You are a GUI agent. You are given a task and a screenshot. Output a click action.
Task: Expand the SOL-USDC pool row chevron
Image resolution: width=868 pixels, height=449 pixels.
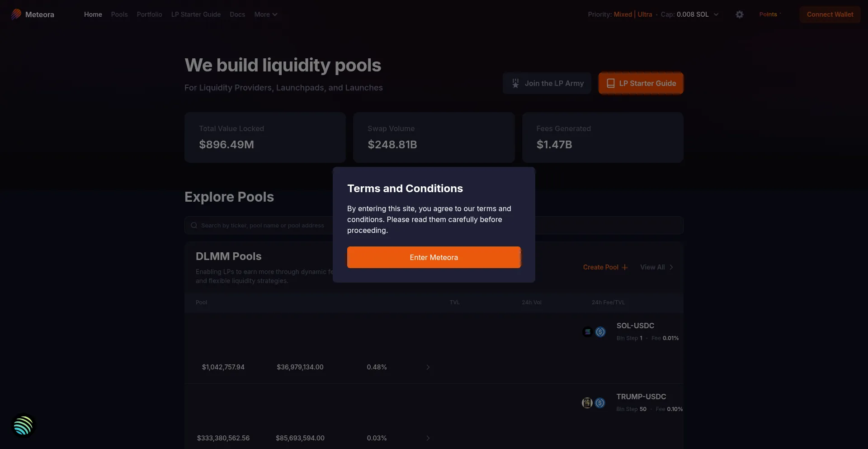(x=428, y=367)
